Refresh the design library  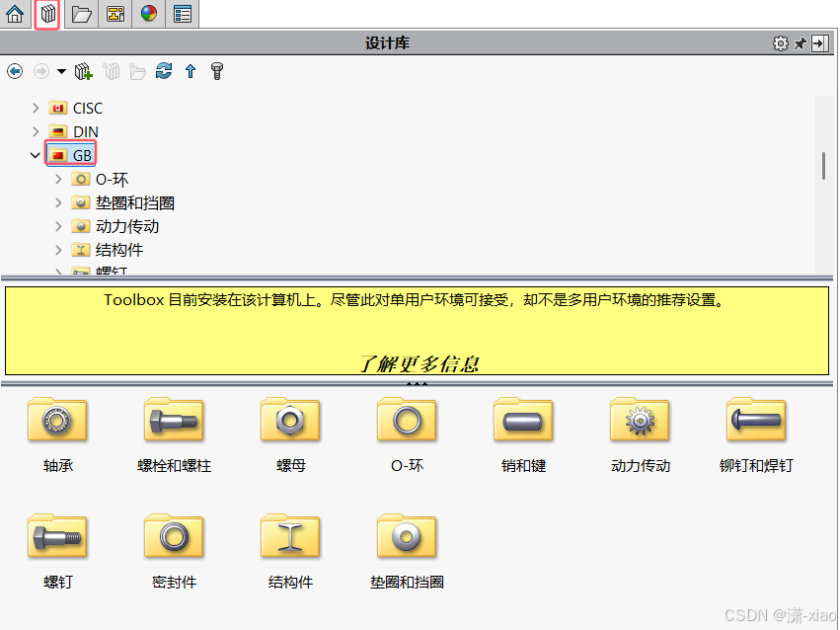pyautogui.click(x=164, y=71)
